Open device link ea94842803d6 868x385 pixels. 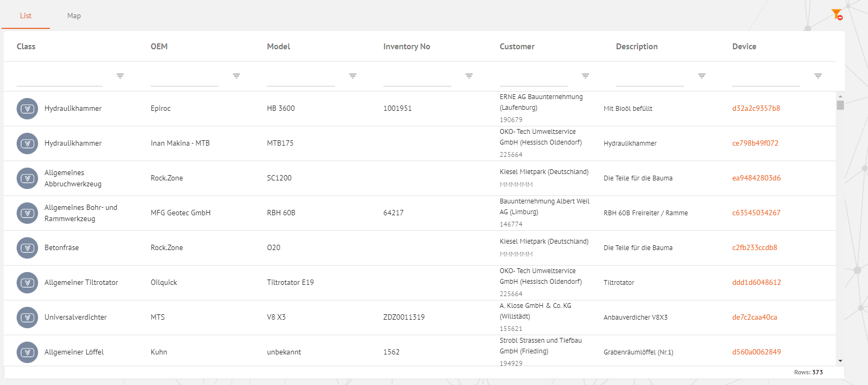[756, 178]
